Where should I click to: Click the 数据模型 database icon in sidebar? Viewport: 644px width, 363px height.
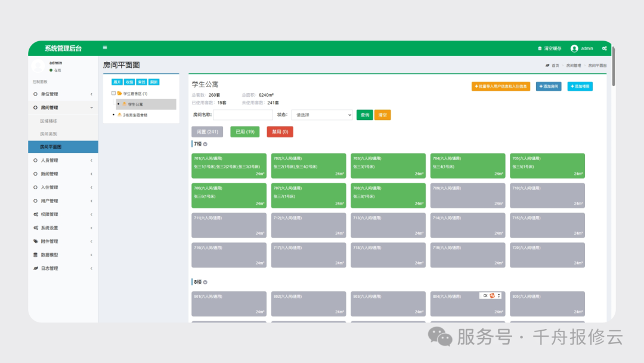pyautogui.click(x=35, y=255)
